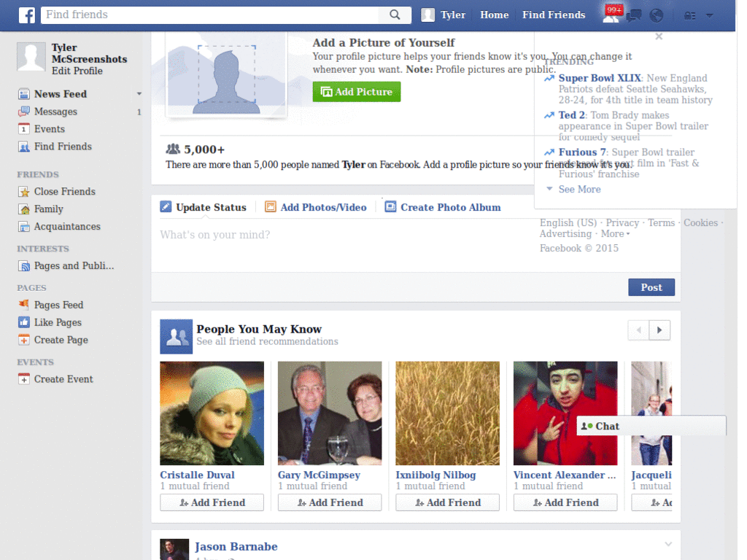
Task: Click the Events calendar icon
Action: click(24, 129)
